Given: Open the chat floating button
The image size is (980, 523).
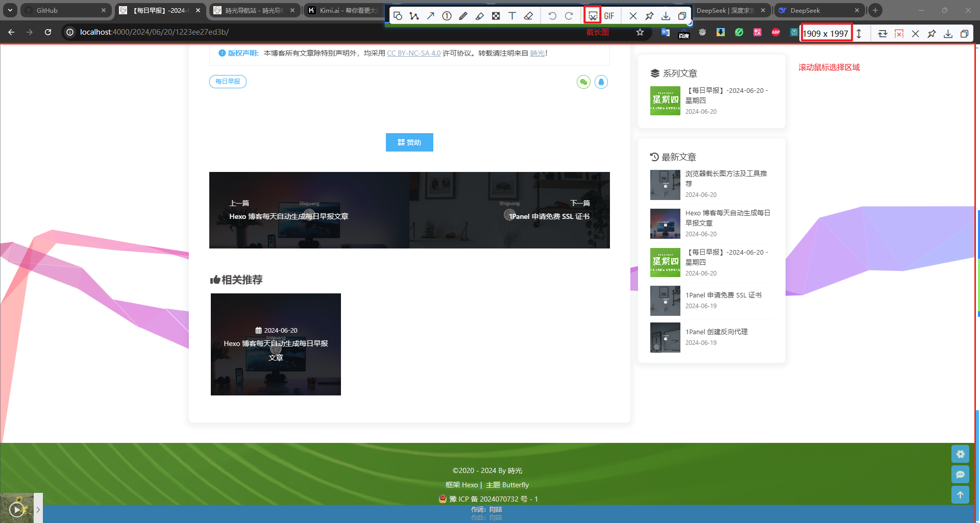Looking at the screenshot, I should pos(960,475).
